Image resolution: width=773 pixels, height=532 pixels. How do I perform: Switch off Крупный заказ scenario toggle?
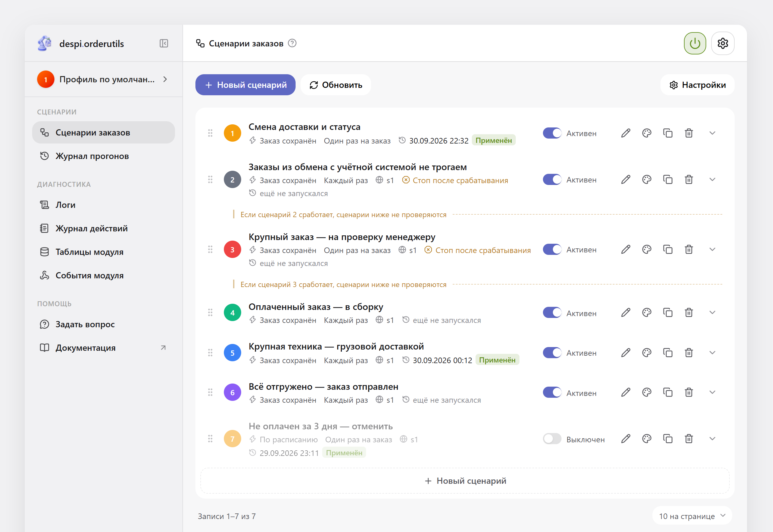[x=552, y=249]
